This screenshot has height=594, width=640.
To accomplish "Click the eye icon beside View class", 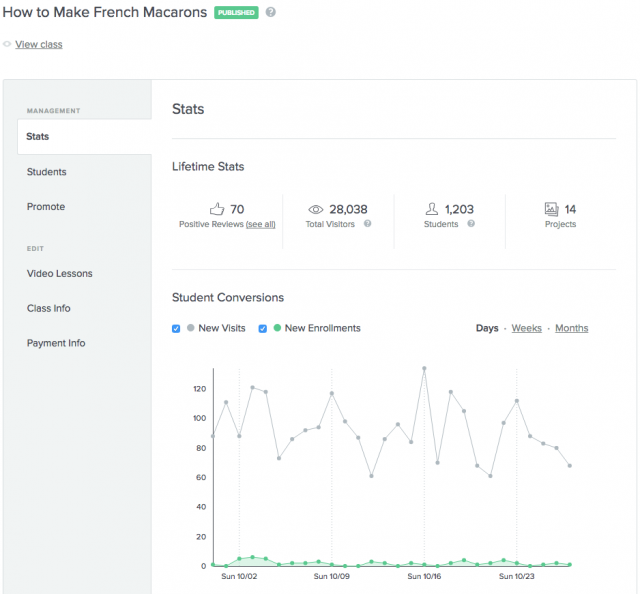I will pyautogui.click(x=7, y=44).
